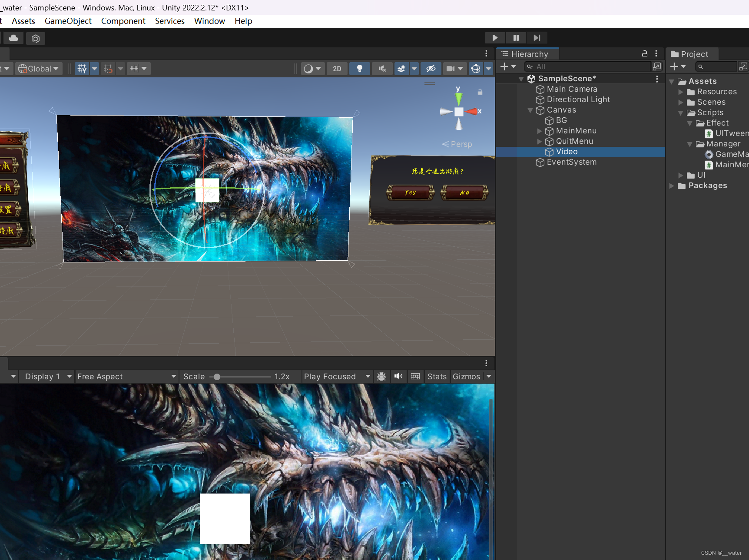The height and width of the screenshot is (560, 749).
Task: Click the snap increment icon
Action: pyautogui.click(x=108, y=69)
